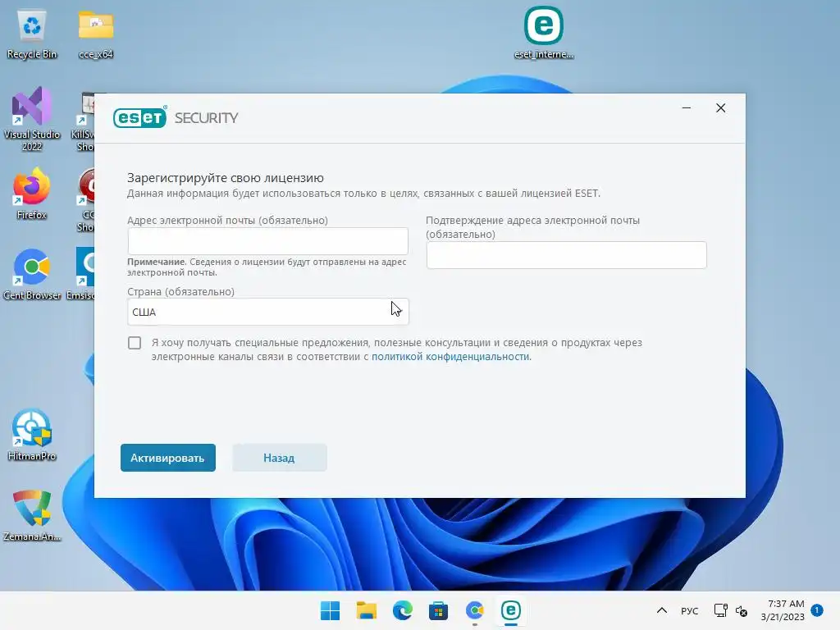Screen dimensions: 840x630
Task: Open the taskbar clock and date
Action: pyautogui.click(x=783, y=610)
